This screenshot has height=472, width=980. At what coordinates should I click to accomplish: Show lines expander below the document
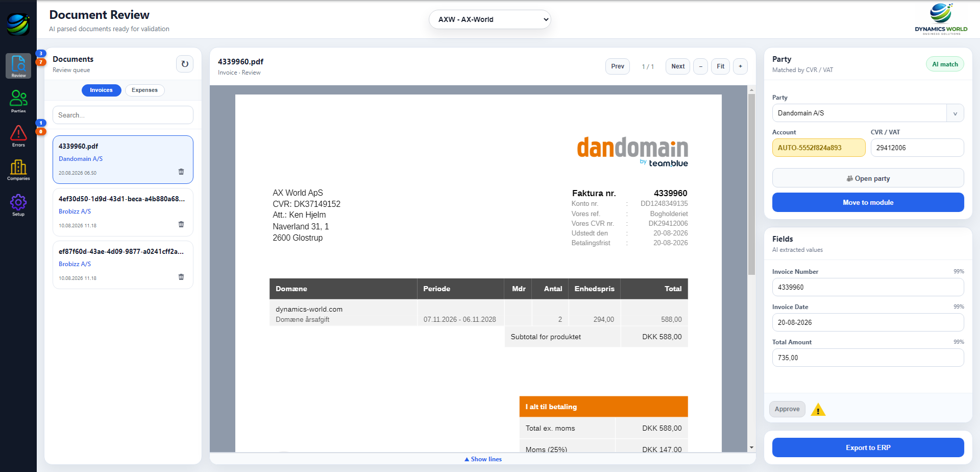[483, 459]
